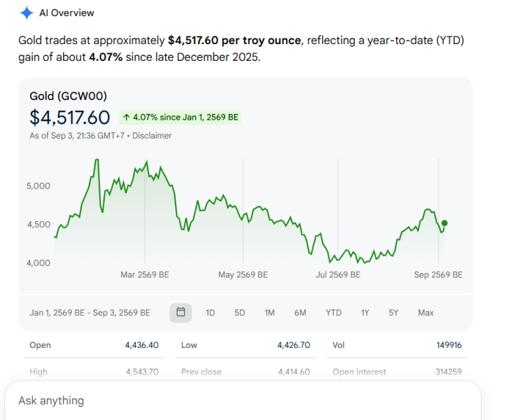Click the green current-price dot on chart

pyautogui.click(x=444, y=223)
